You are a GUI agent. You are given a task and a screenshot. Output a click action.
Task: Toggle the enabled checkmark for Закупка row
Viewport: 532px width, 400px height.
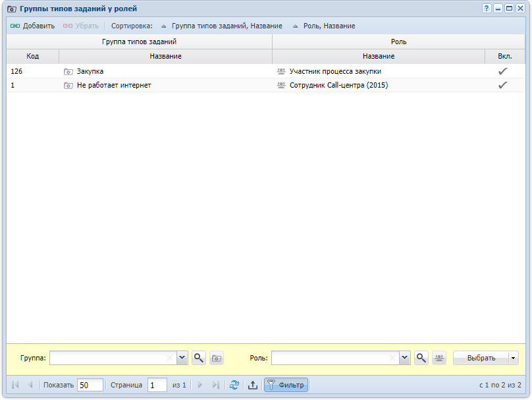point(503,71)
